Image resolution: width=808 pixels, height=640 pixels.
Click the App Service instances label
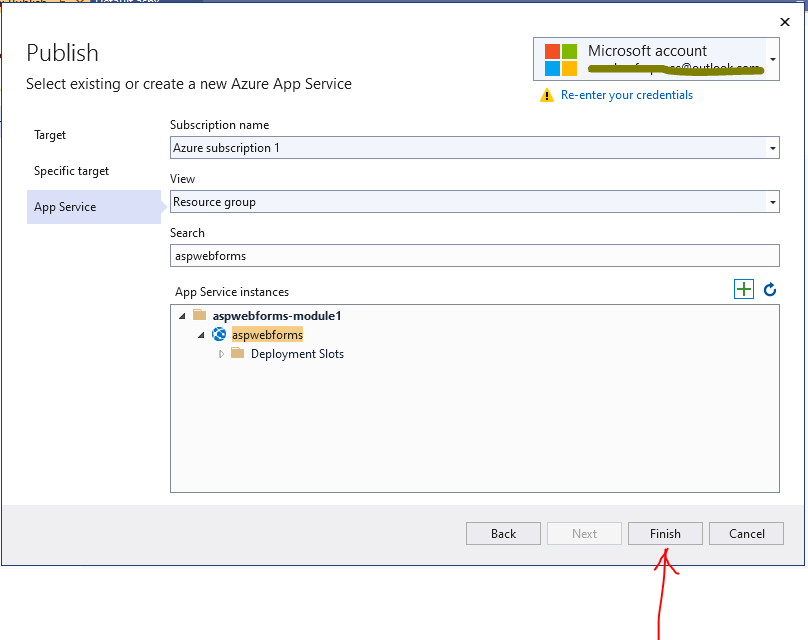click(x=232, y=292)
